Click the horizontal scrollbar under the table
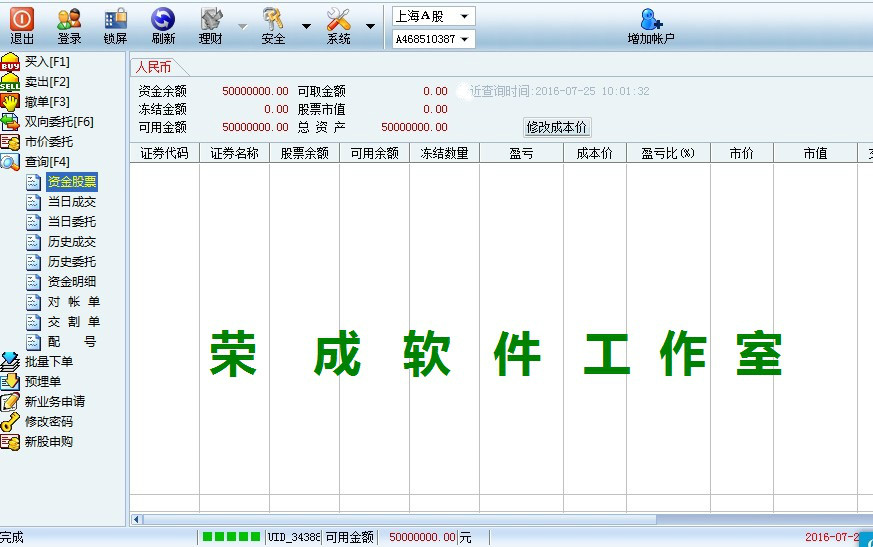 (x=400, y=519)
